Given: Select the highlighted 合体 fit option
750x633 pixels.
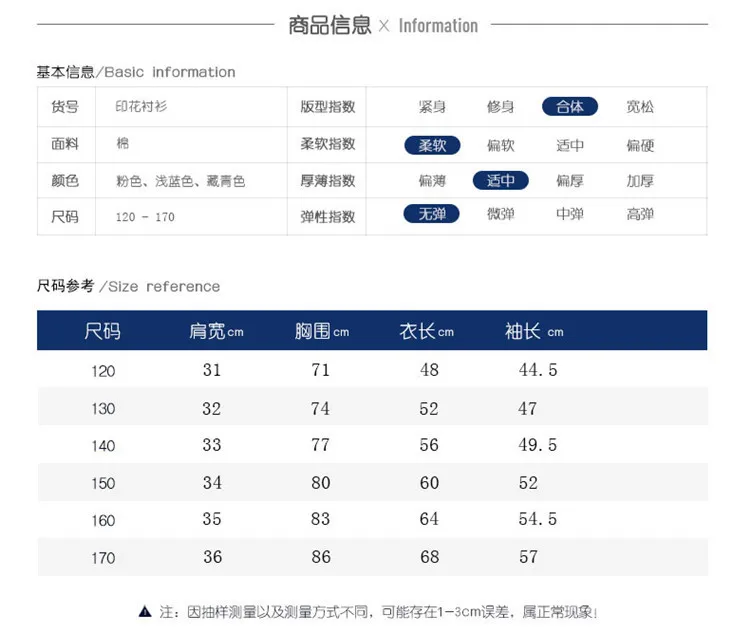Looking at the screenshot, I should pos(570,106).
